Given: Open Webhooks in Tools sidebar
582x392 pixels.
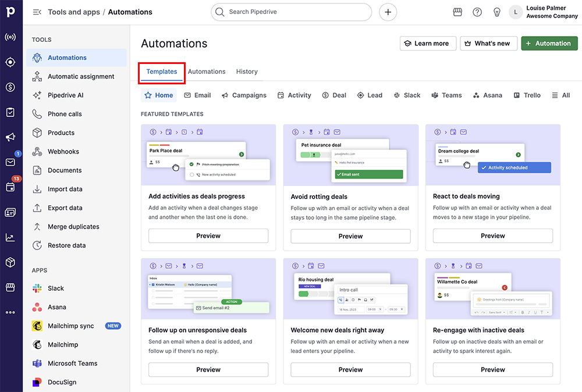Looking at the screenshot, I should coord(63,152).
